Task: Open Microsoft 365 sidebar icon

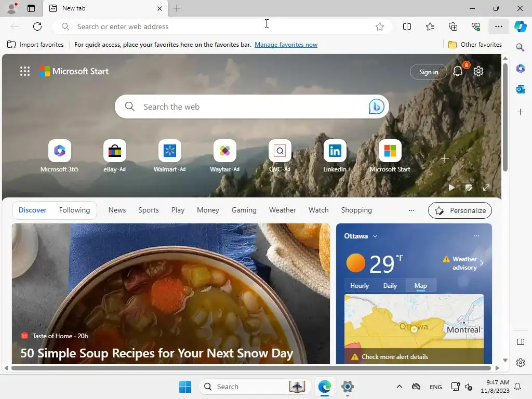Action: click(x=520, y=68)
